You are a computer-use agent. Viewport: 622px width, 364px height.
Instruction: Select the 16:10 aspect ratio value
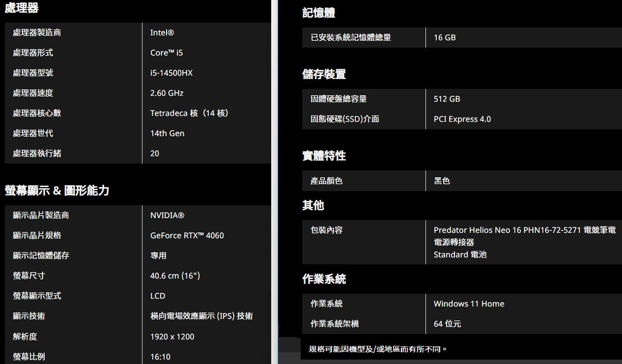(160, 357)
